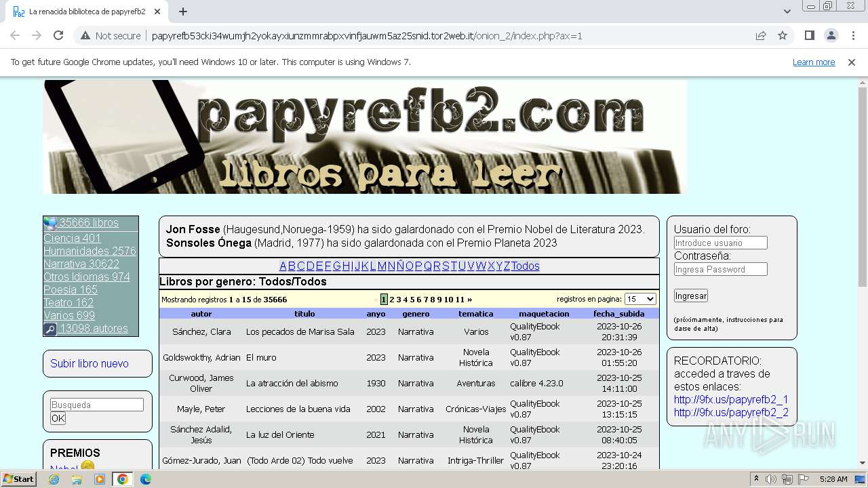868x488 pixels.
Task: Filter books by letter Ñ
Action: pos(400,266)
